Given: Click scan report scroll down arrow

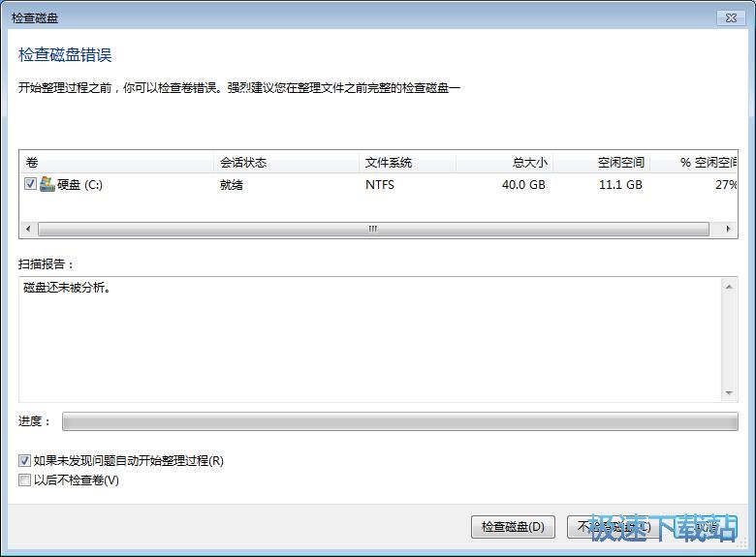Looking at the screenshot, I should point(729,393).
